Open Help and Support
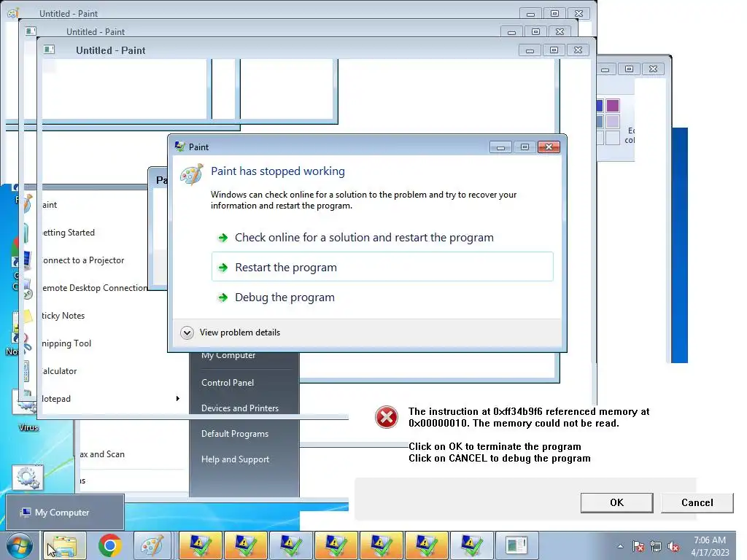747x560 pixels. (x=235, y=459)
